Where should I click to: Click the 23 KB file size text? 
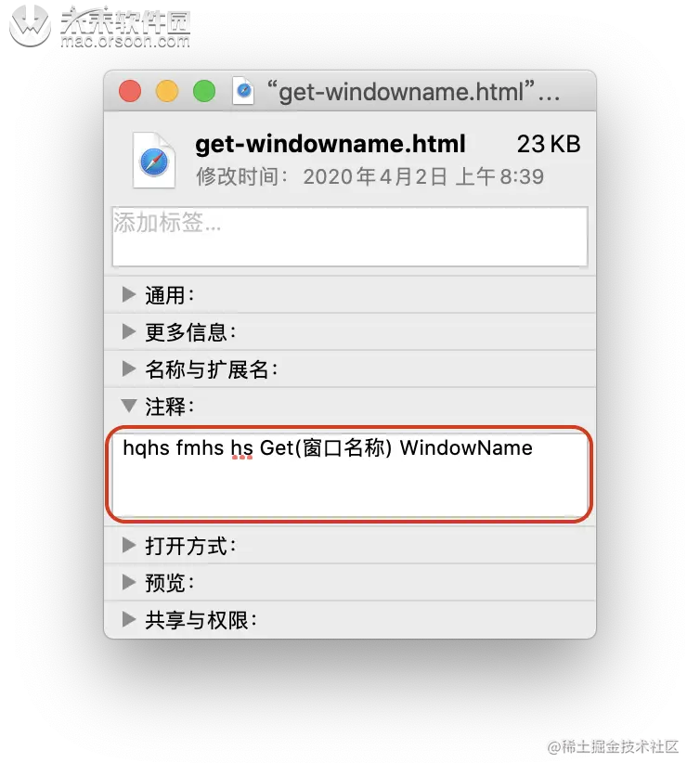[x=549, y=144]
